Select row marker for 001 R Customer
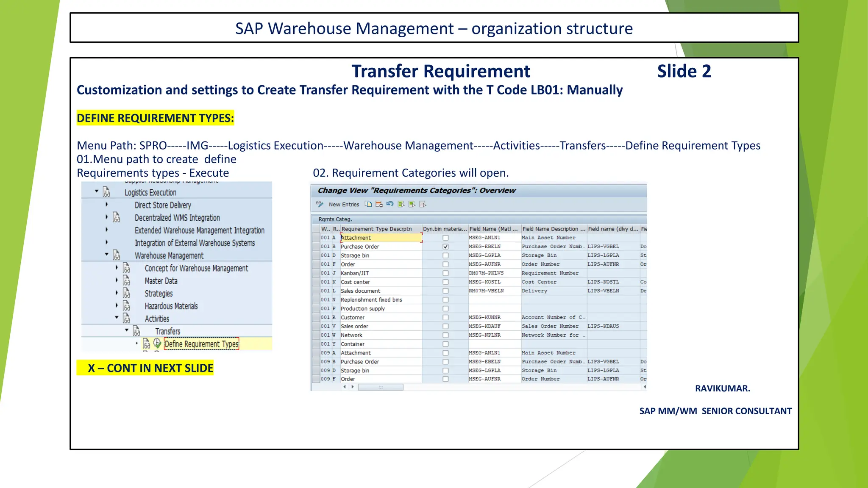 (x=315, y=317)
